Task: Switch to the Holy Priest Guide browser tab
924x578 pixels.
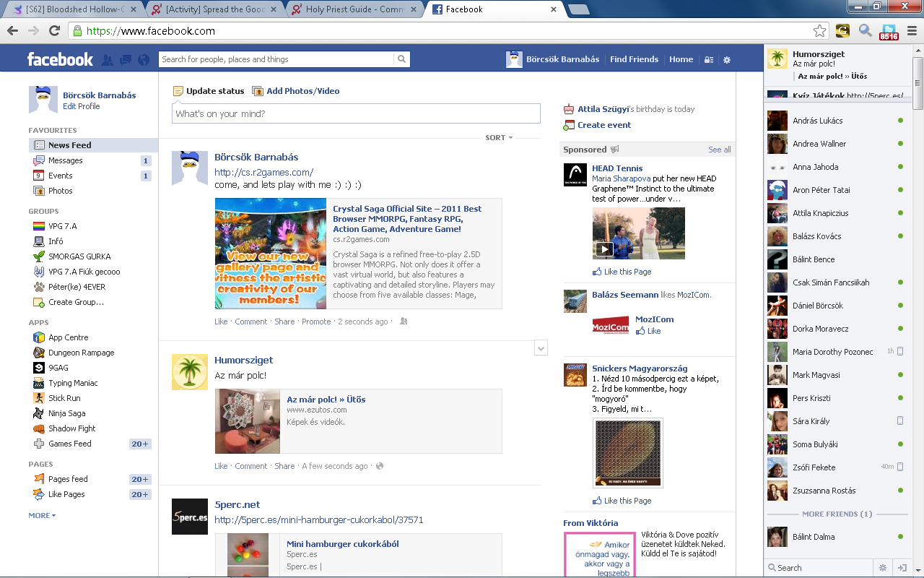Action: click(354, 9)
